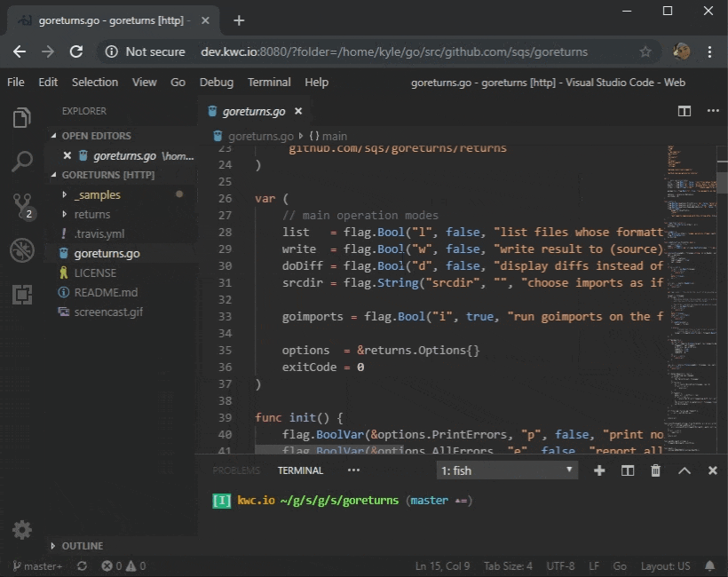Screen dimensions: 728x577
Task: Open notifications bell in status bar
Action: pos(709,565)
